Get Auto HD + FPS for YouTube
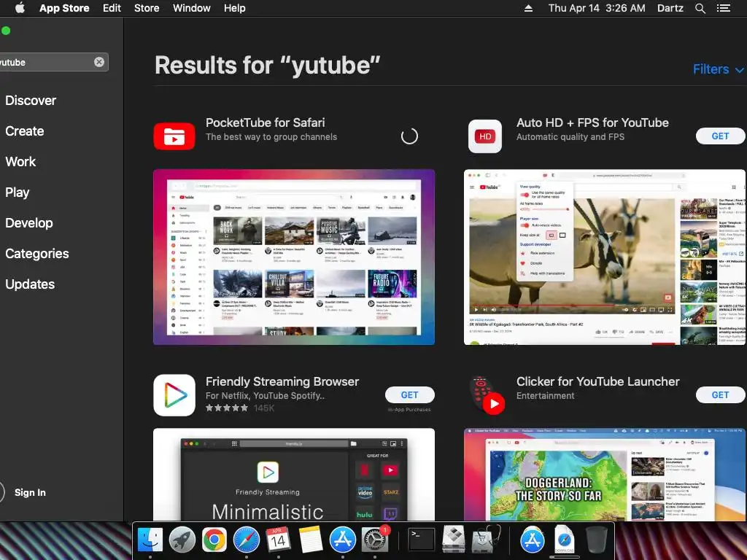Viewport: 747px width, 560px height. click(x=720, y=136)
